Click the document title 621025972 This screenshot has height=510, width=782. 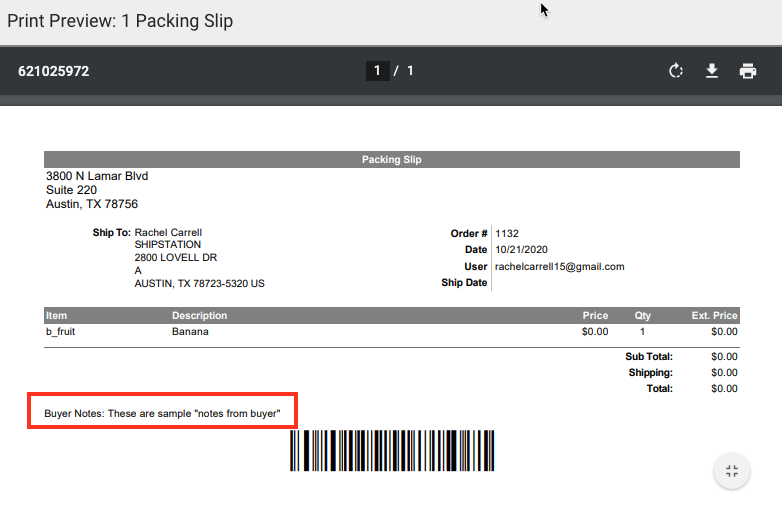pyautogui.click(x=54, y=72)
